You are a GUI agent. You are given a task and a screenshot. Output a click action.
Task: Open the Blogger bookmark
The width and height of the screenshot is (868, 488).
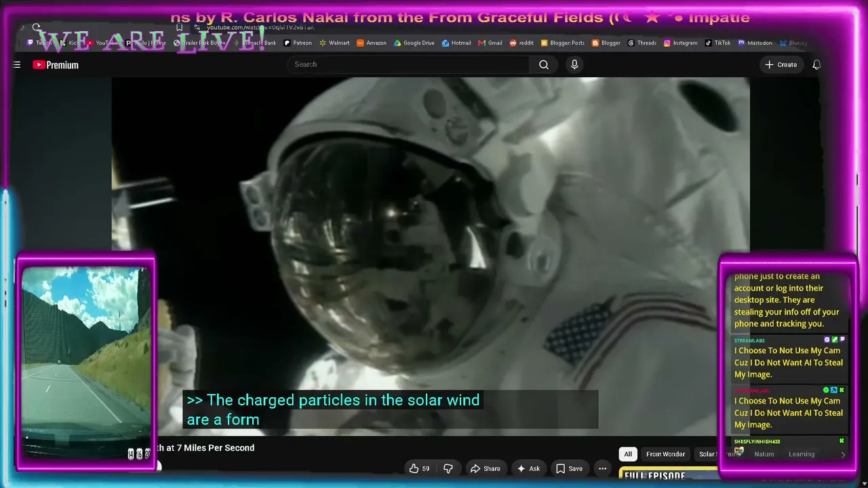pyautogui.click(x=606, y=43)
